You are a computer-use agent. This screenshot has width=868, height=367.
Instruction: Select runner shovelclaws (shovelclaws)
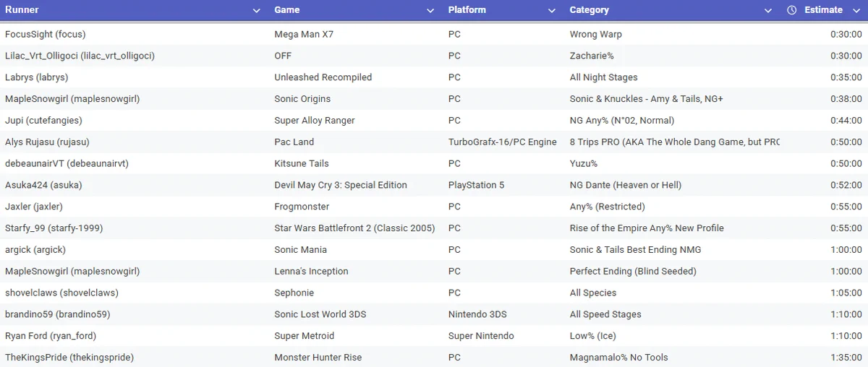tap(61, 293)
